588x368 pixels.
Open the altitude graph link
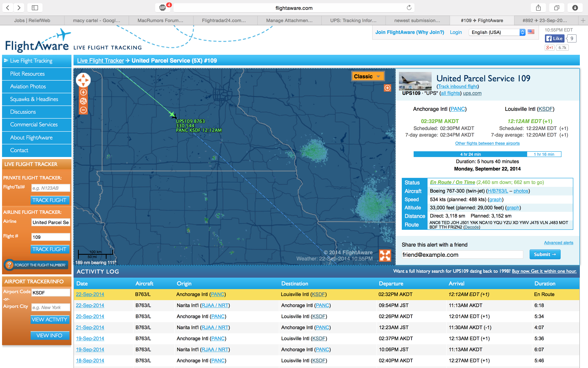coord(513,208)
